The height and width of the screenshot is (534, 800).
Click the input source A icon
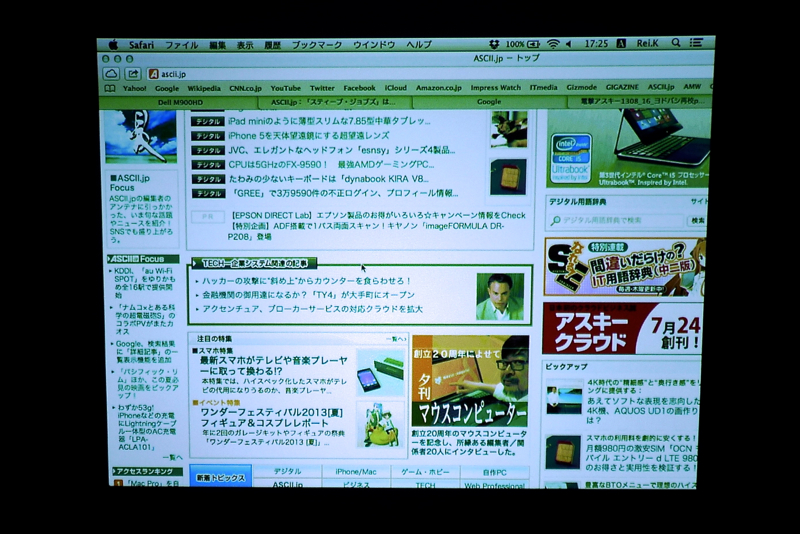pyautogui.click(x=621, y=43)
